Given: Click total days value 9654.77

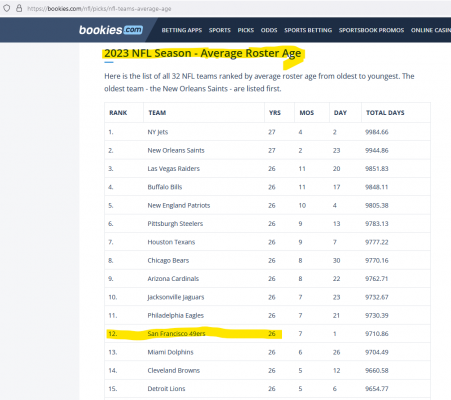Looking at the screenshot, I should tap(377, 389).
